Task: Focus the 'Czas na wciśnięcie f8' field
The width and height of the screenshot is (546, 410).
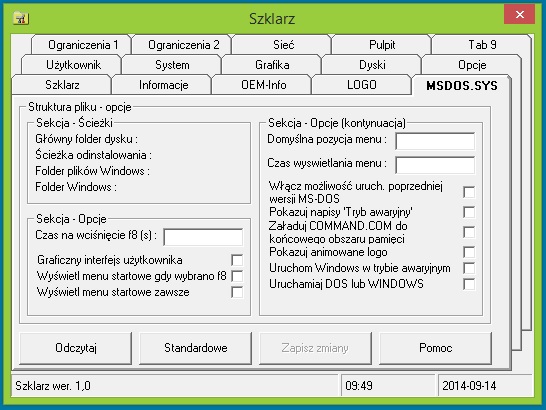Action: point(203,237)
